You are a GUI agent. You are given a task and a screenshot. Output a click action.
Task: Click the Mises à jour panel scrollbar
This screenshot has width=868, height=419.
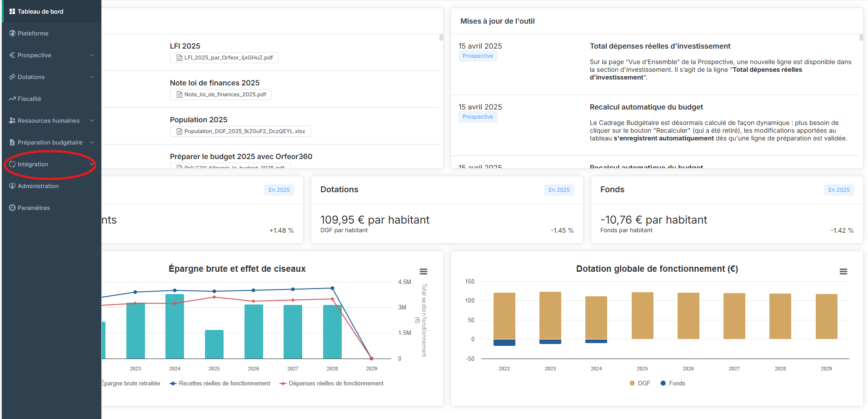(861, 38)
